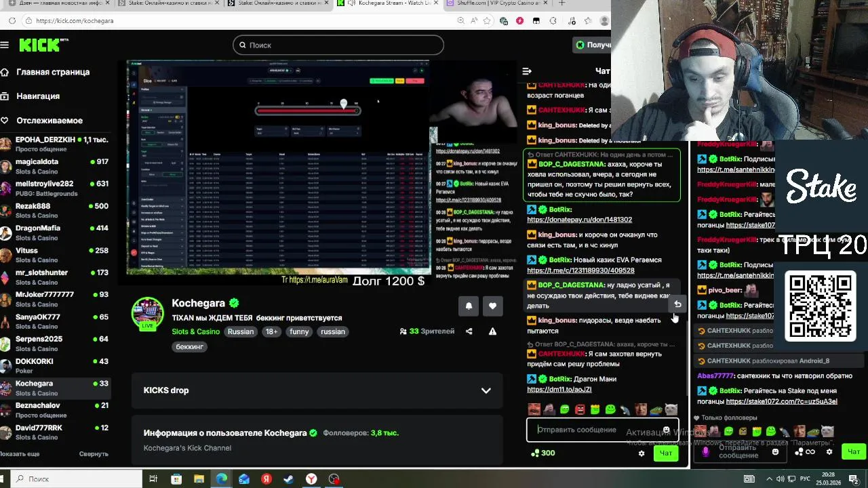Viewport: 868px width, 488px height.
Task: Click Kochegara's live avatar
Action: [x=147, y=314]
